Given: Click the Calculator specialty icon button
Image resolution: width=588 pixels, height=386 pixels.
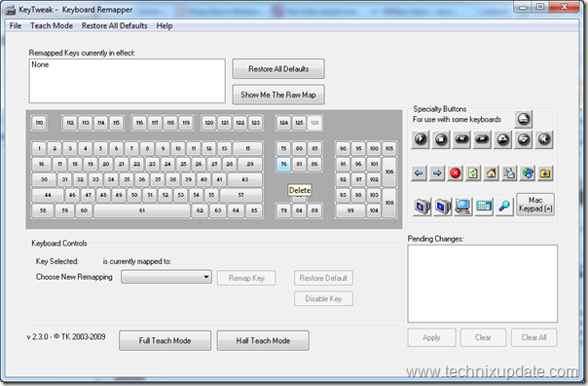Looking at the screenshot, I should 484,206.
